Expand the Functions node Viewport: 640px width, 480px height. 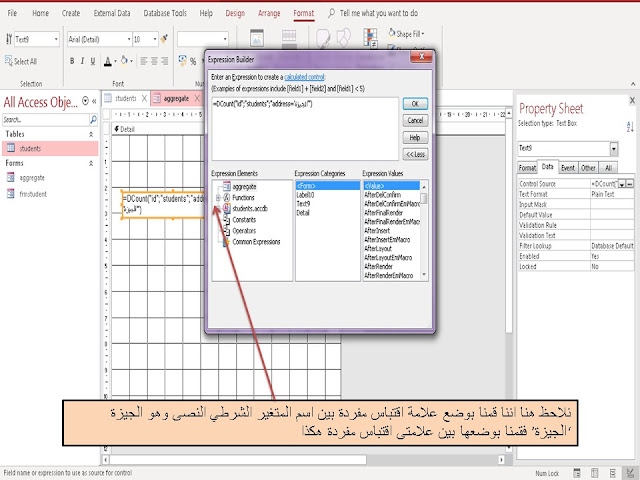[x=218, y=198]
